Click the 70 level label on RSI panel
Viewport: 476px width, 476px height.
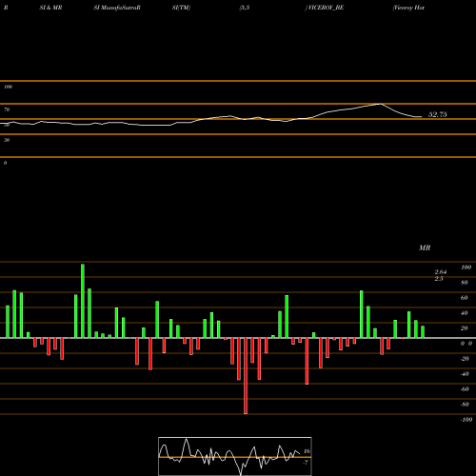point(7,109)
